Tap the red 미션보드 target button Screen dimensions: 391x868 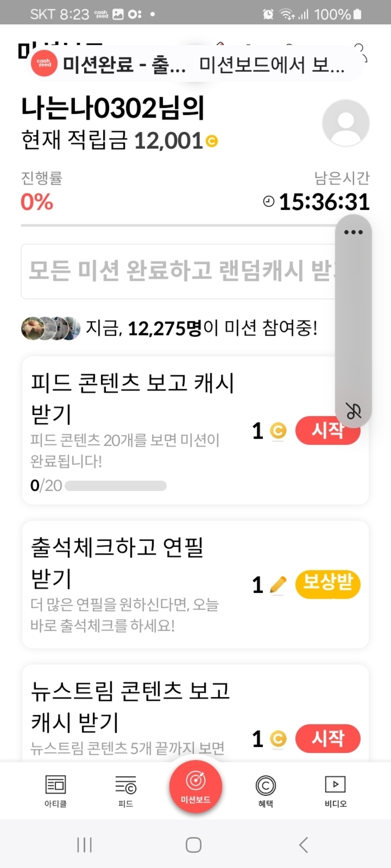click(195, 786)
